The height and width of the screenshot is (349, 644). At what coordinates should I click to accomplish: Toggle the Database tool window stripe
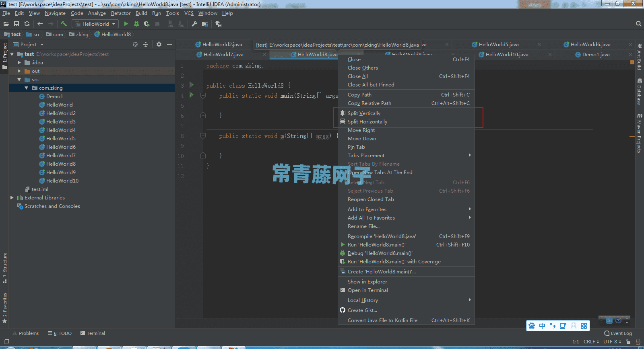tap(639, 92)
